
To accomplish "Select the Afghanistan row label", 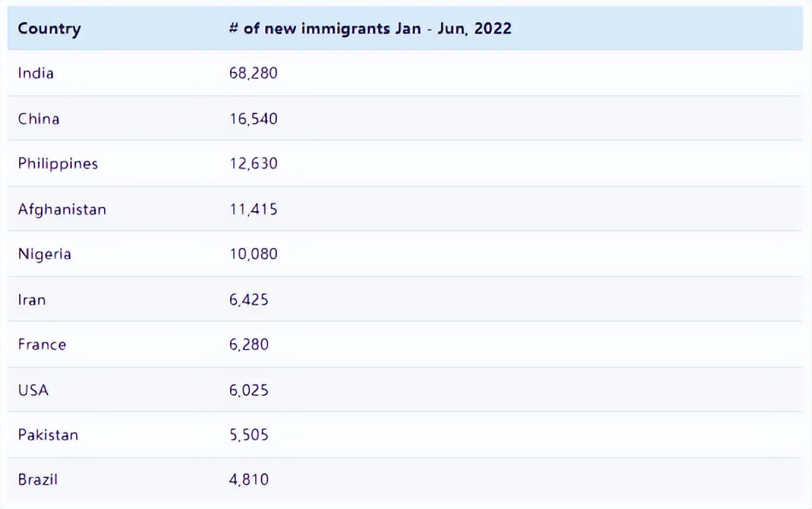I will pyautogui.click(x=62, y=209).
